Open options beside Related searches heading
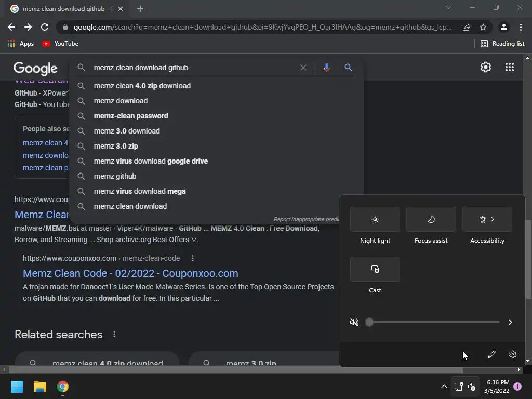The height and width of the screenshot is (399, 532). [x=114, y=334]
